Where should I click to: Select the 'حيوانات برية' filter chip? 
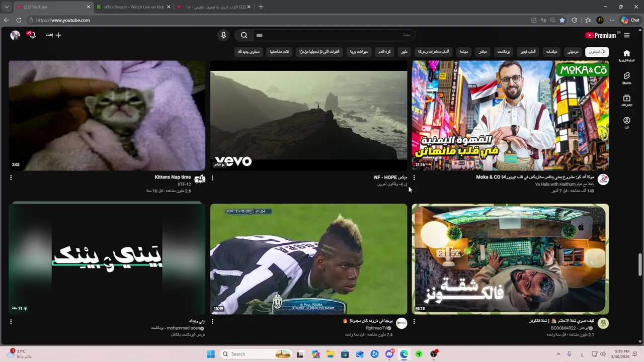pos(359,52)
